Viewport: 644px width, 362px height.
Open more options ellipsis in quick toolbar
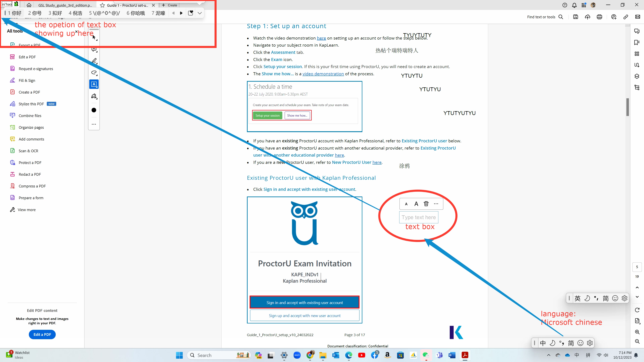coord(94,124)
